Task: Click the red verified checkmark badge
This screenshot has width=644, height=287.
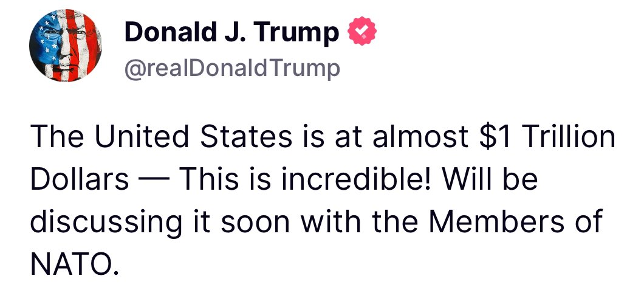Action: point(362,31)
